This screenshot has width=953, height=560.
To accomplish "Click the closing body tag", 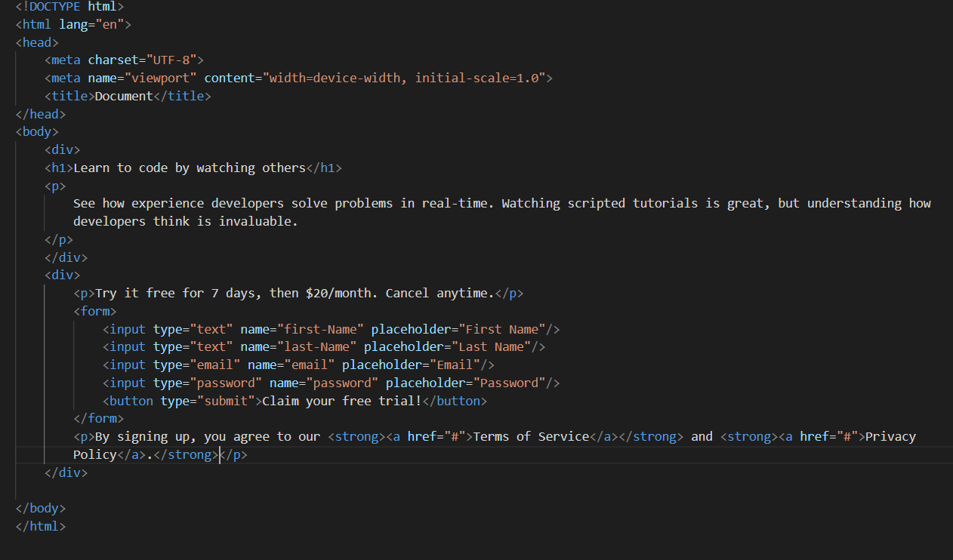I will pyautogui.click(x=41, y=508).
